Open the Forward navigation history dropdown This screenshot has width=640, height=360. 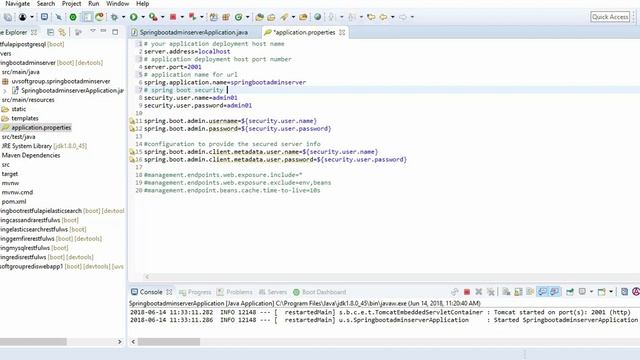point(412,17)
